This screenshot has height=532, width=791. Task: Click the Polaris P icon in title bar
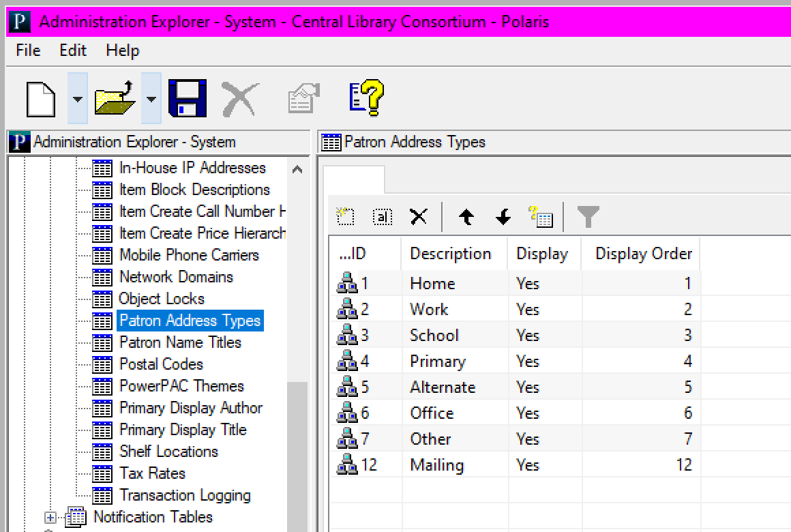pyautogui.click(x=20, y=22)
